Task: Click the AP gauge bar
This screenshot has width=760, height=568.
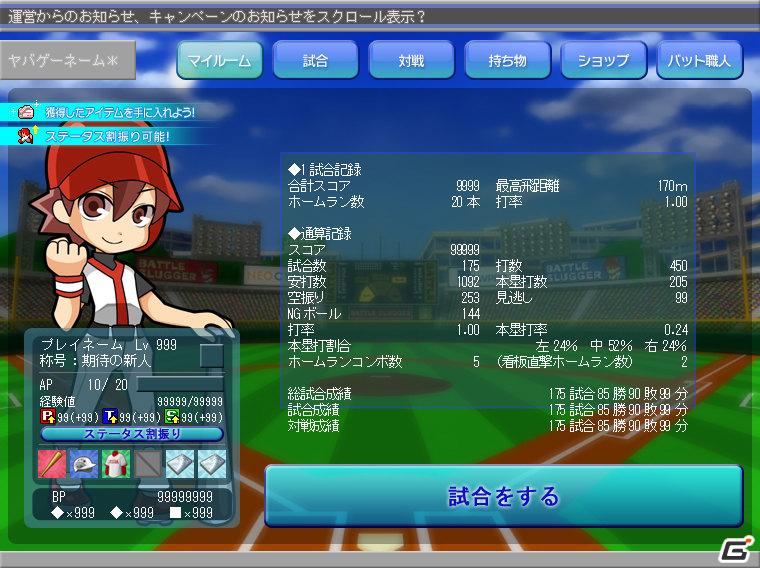Action: click(x=180, y=385)
